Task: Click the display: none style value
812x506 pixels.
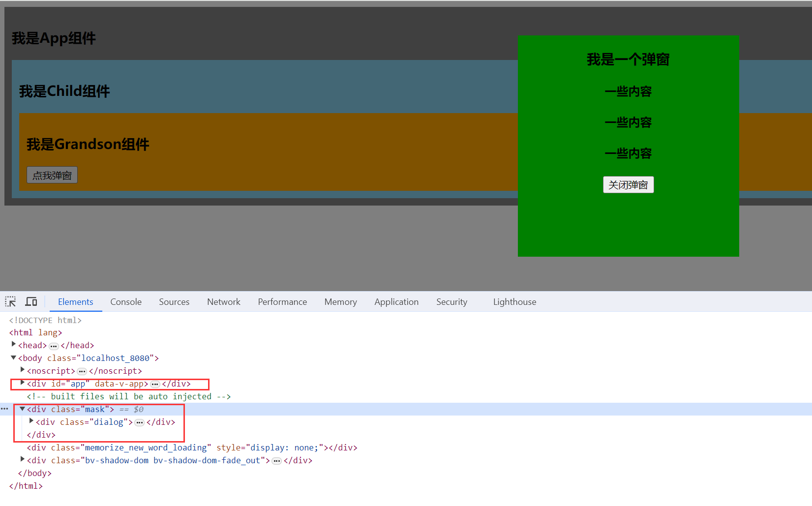Action: pyautogui.click(x=284, y=448)
